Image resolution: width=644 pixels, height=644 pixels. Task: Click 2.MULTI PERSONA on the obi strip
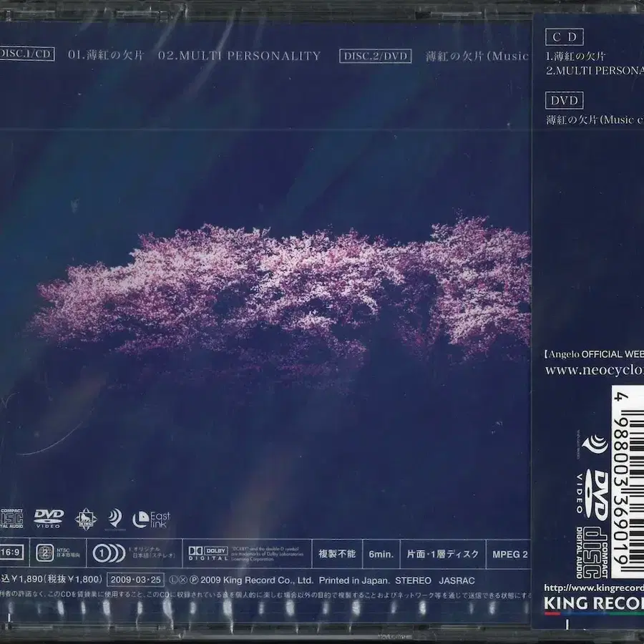[595, 71]
